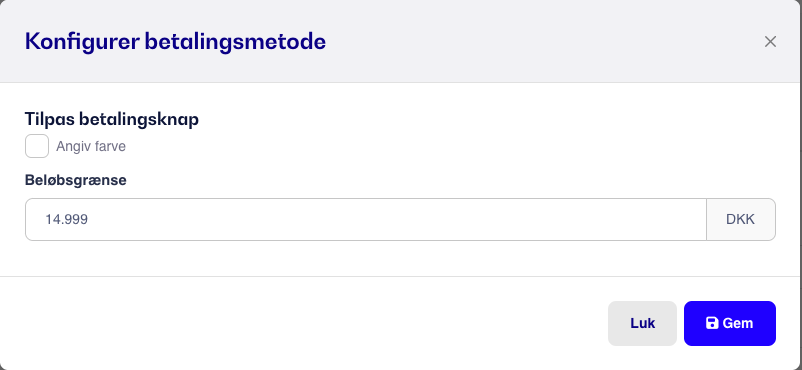The height and width of the screenshot is (370, 802).
Task: Click the DKK currency suffix box
Action: click(741, 220)
